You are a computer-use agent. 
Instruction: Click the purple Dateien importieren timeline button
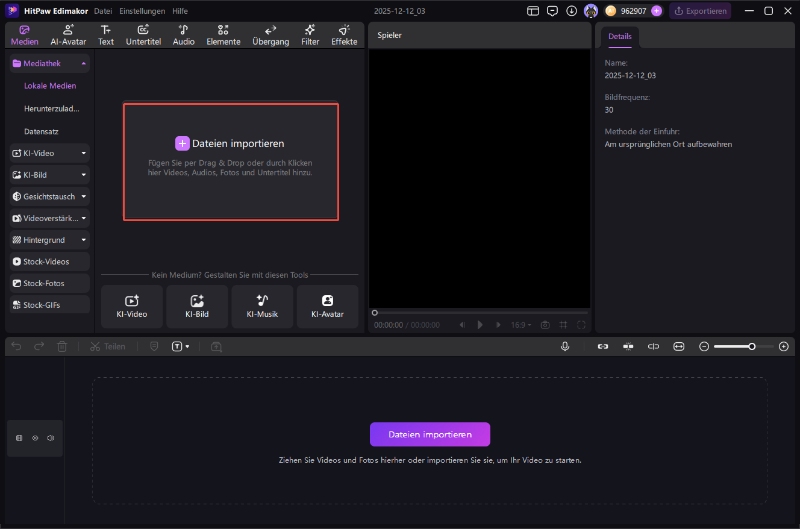[430, 434]
